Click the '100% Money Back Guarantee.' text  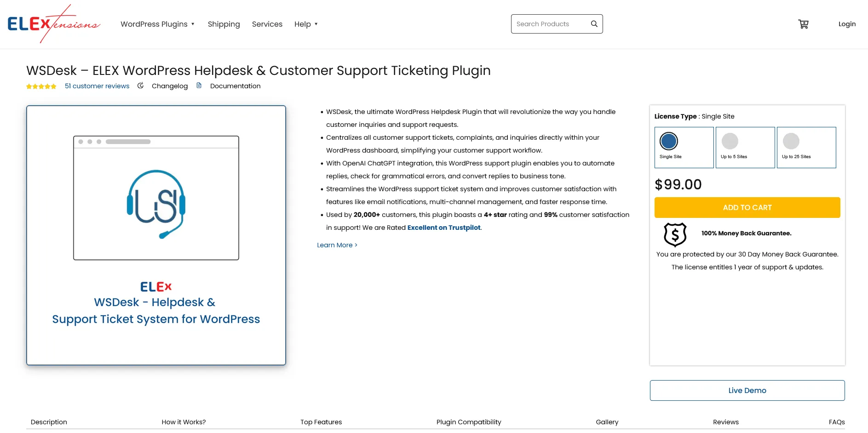[x=746, y=233]
